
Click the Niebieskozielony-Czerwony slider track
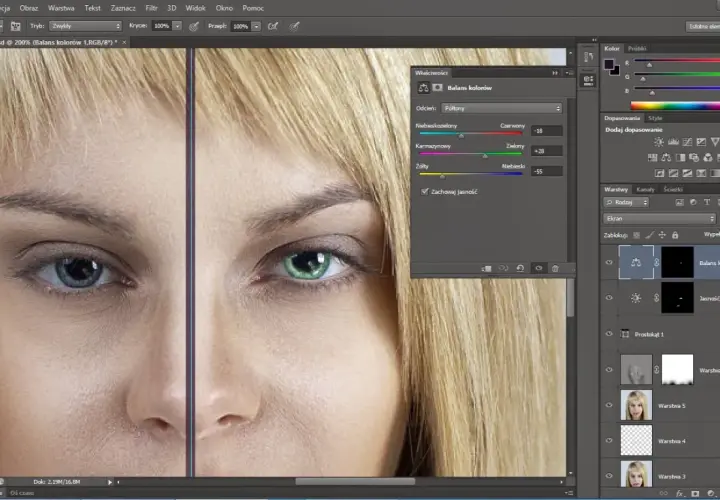(471, 134)
